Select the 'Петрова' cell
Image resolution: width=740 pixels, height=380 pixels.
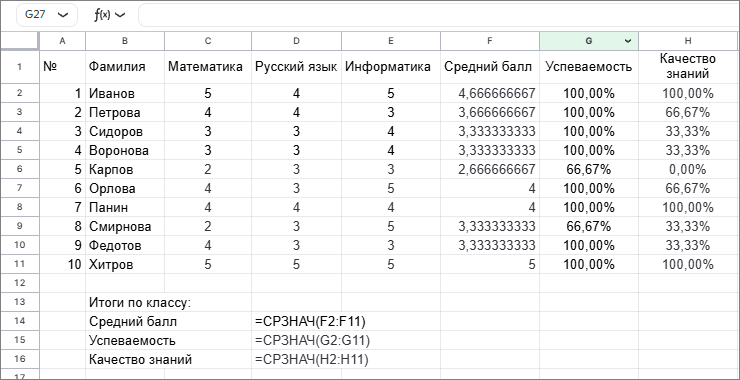(x=125, y=112)
